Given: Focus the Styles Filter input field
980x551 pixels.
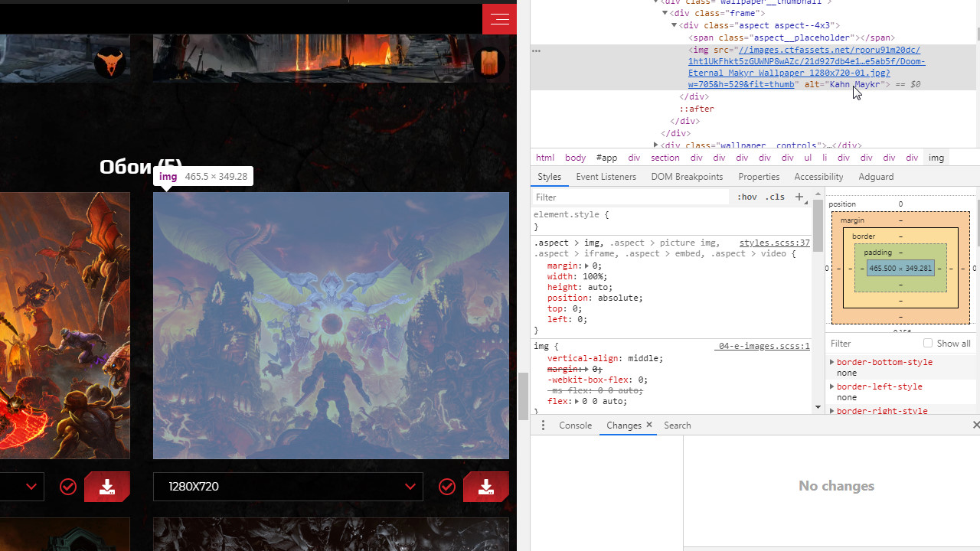Looking at the screenshot, I should click(x=632, y=197).
